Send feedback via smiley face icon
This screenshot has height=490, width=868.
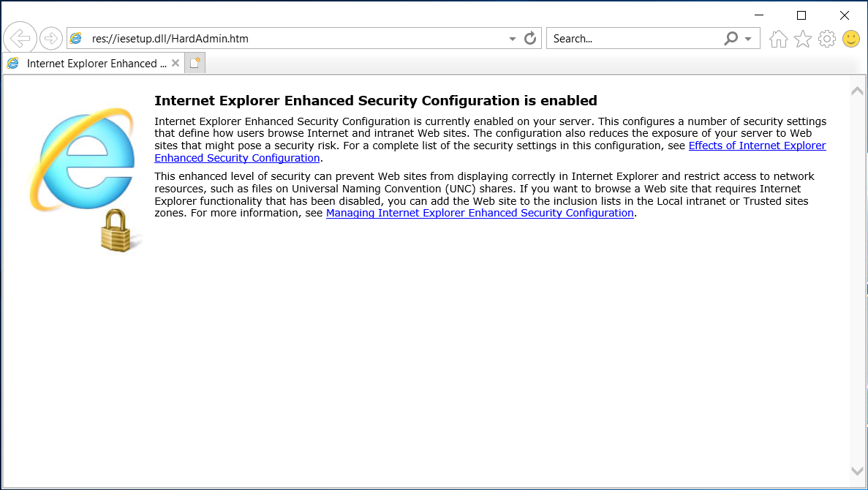pyautogui.click(x=851, y=39)
